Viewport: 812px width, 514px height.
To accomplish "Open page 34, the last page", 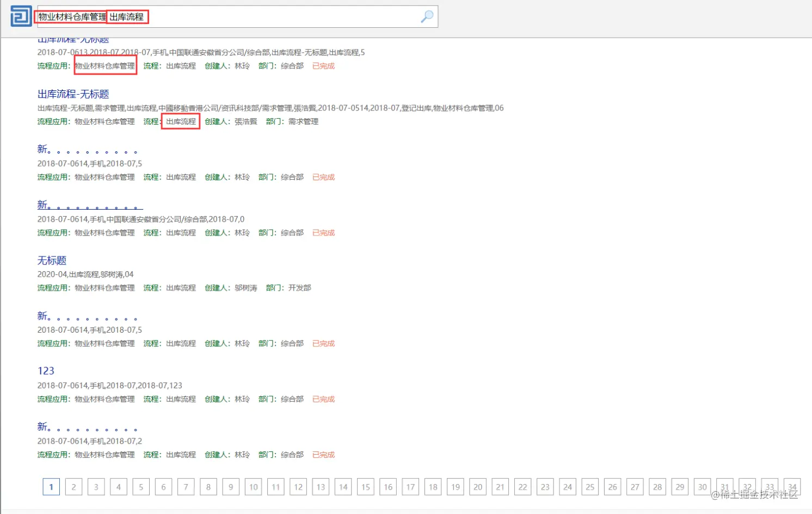I will tap(792, 486).
